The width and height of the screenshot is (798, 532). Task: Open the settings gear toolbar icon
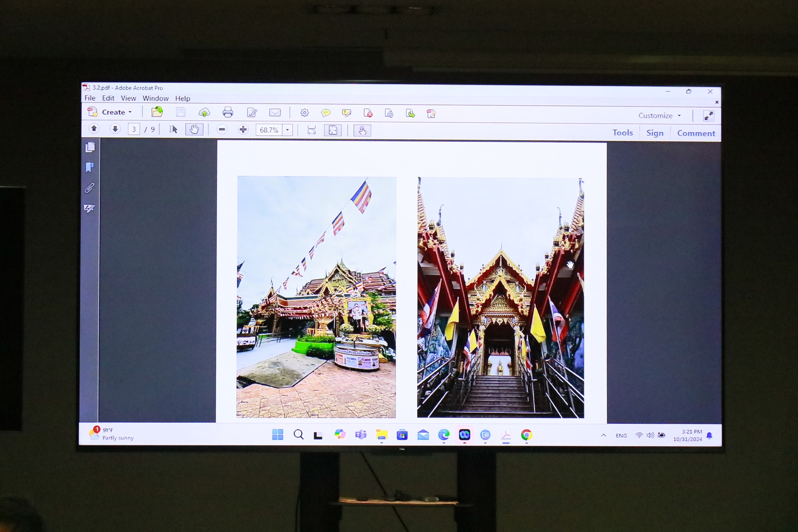(305, 113)
